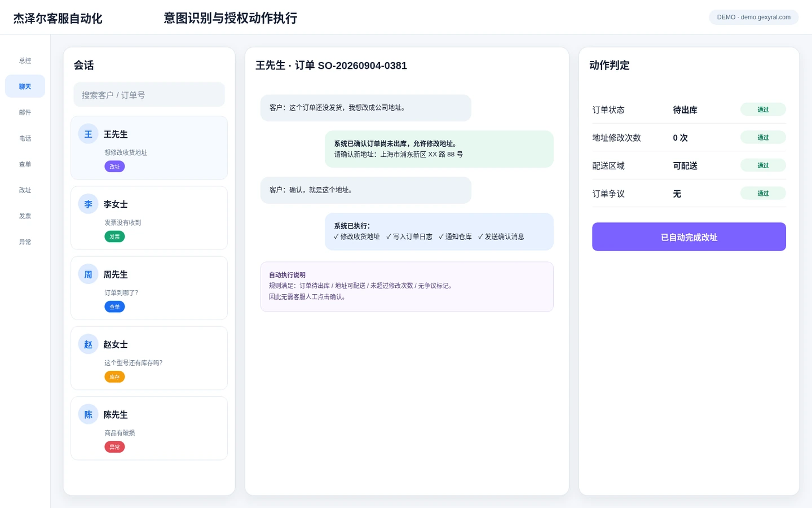Open the 王先生 conversation name
The height and width of the screenshot is (508, 812).
click(x=116, y=134)
